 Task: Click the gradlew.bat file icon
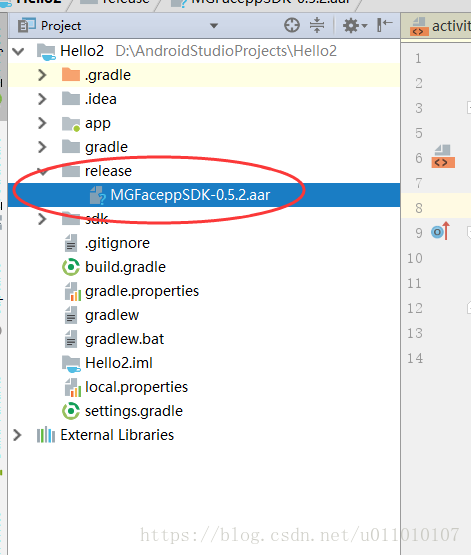(71, 339)
